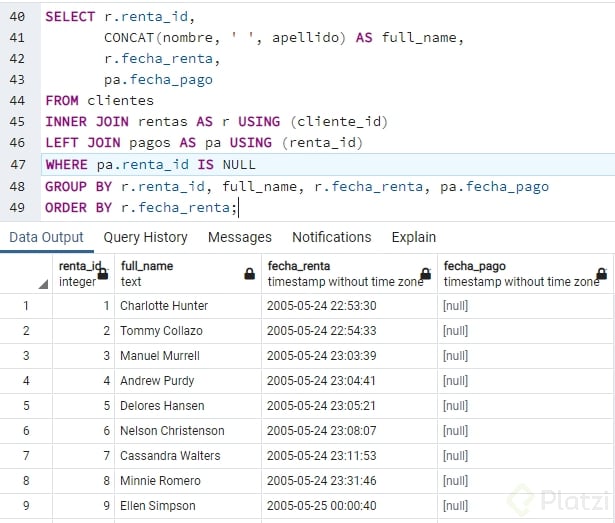Viewport: 615px width, 523px height.
Task: Click the [null] fecha_pago cell for Ellen Simpson
Action: [525, 506]
